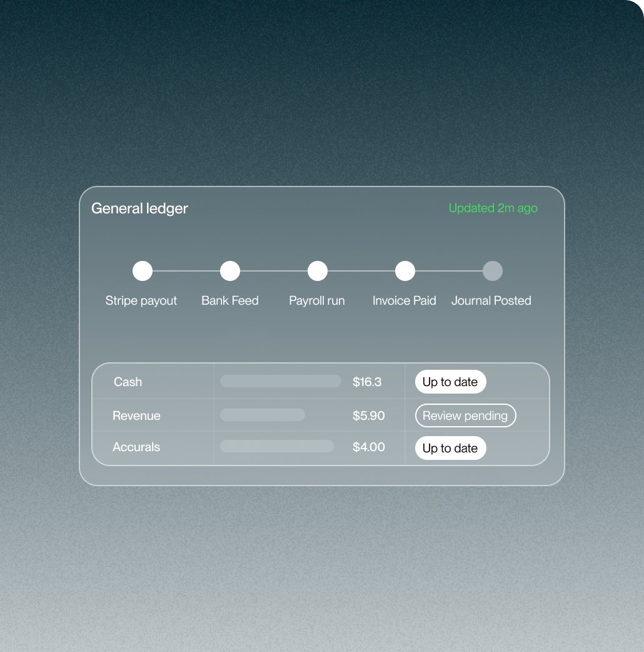Click the Updated 2m ago status text
The height and width of the screenshot is (652, 644).
(493, 208)
